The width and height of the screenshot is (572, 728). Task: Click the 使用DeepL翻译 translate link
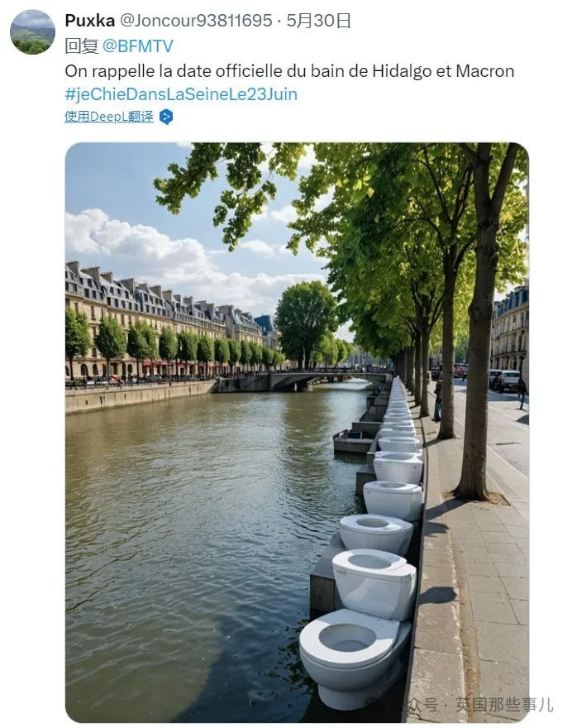coord(109,117)
